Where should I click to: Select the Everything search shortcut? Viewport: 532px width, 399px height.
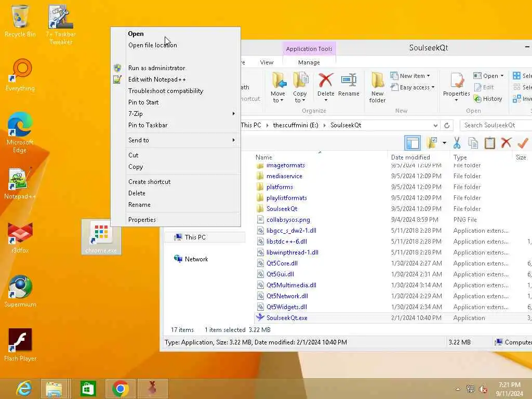point(20,75)
